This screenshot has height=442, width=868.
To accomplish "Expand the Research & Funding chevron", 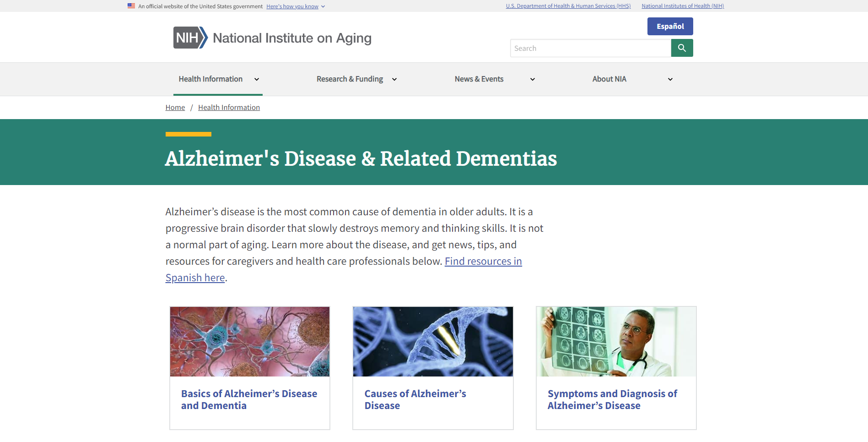I will 394,79.
